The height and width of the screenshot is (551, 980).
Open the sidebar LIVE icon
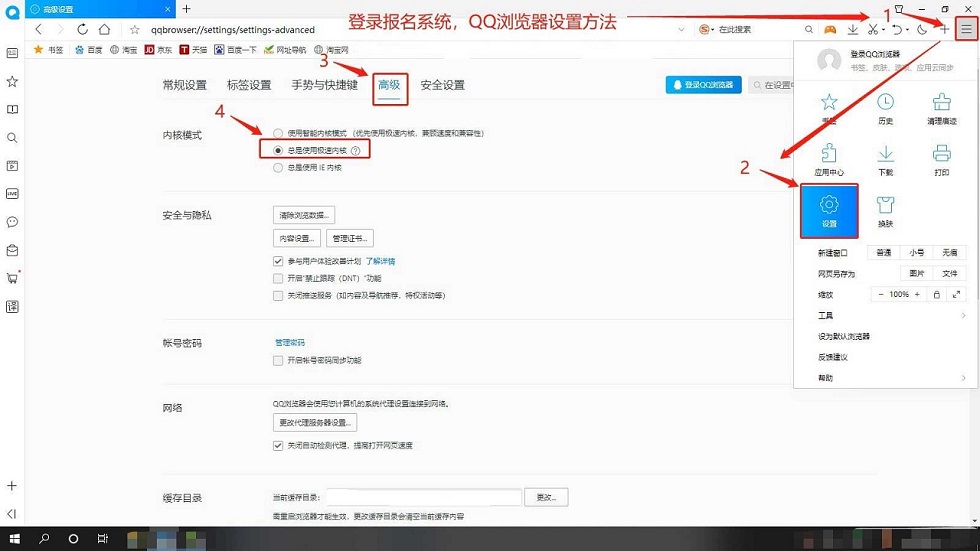tap(12, 194)
